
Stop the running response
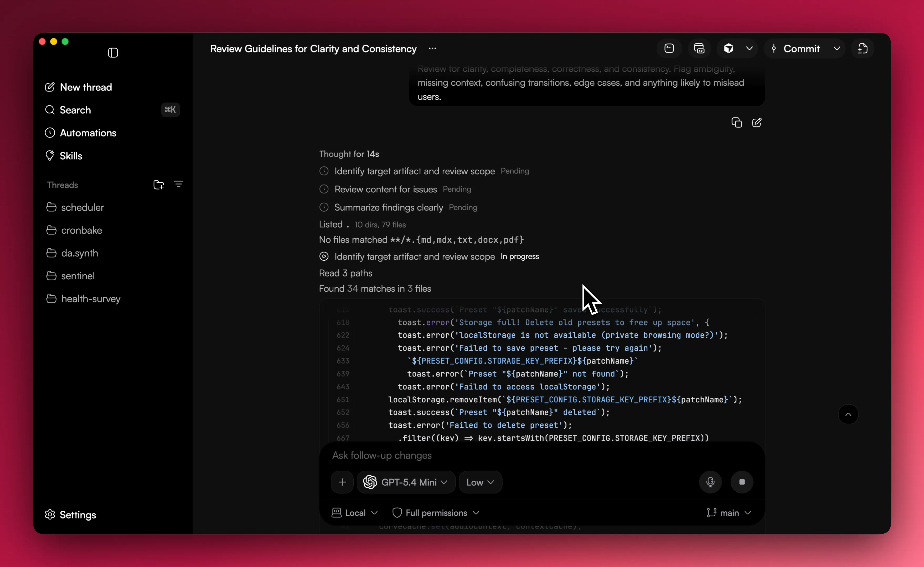pos(742,482)
